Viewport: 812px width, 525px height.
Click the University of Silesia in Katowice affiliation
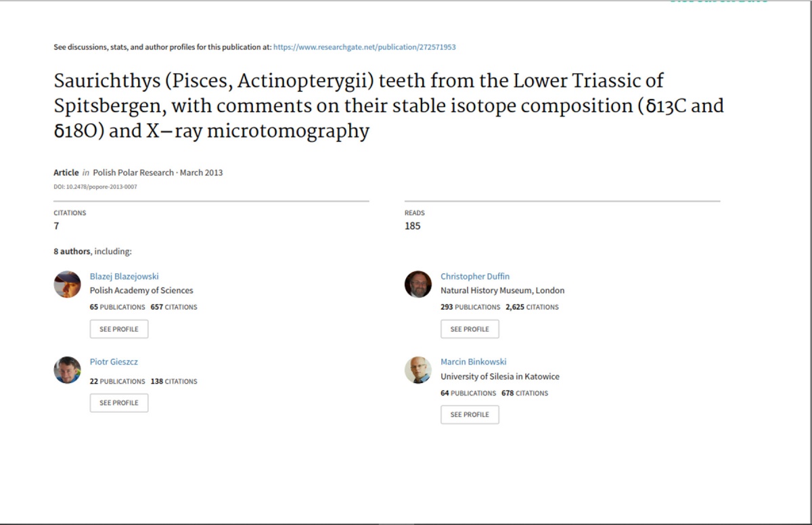500,376
